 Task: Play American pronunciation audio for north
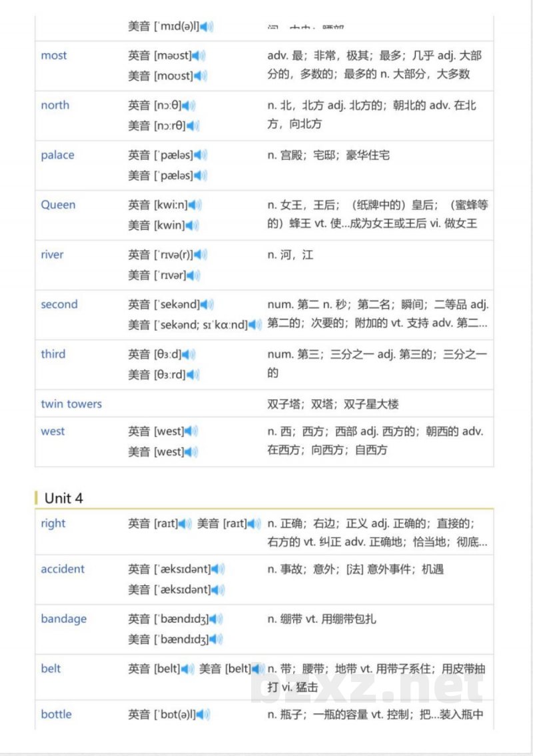(193, 126)
